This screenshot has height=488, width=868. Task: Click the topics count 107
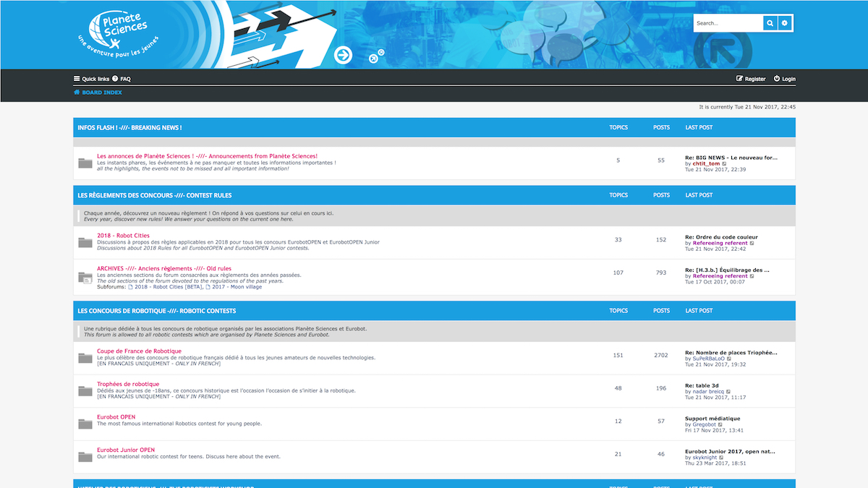(618, 273)
